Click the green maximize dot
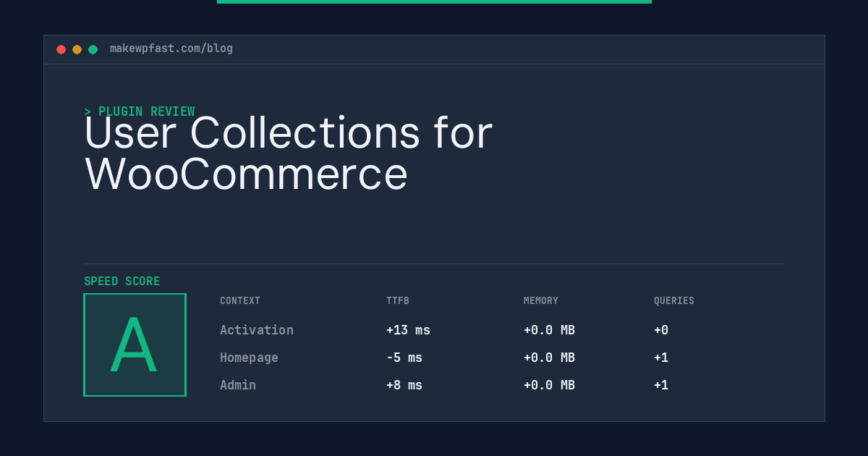Viewport: 868px width, 456px height. (93, 49)
